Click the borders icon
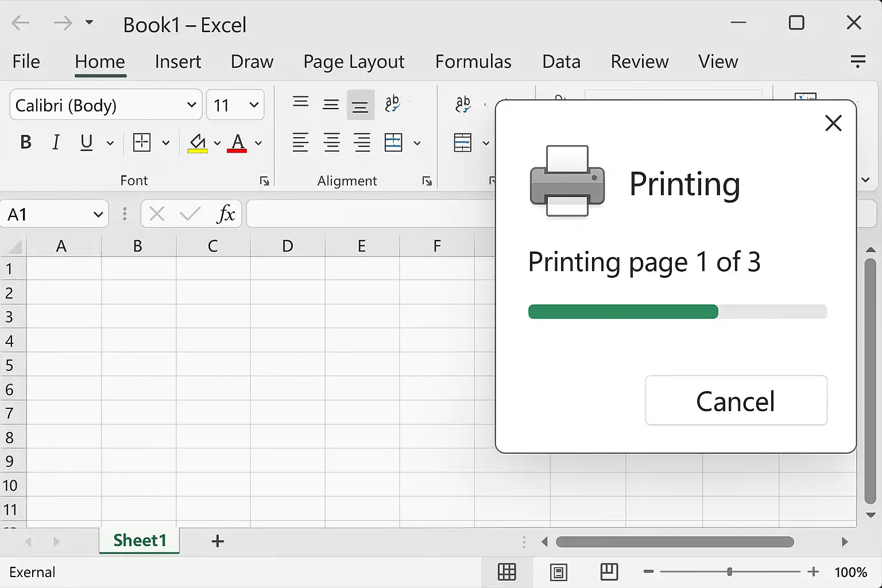882x588 pixels. pyautogui.click(x=142, y=142)
